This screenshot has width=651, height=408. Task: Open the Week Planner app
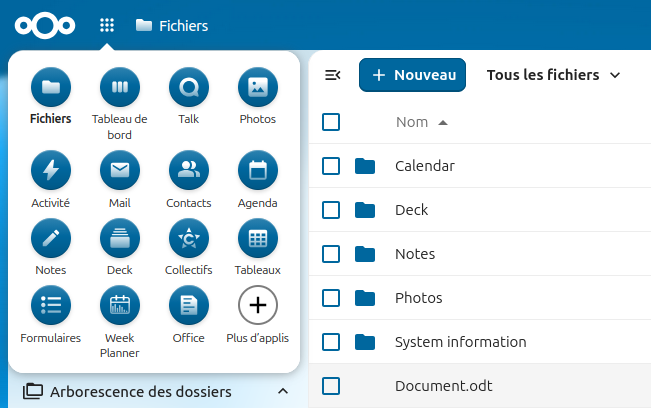click(120, 305)
